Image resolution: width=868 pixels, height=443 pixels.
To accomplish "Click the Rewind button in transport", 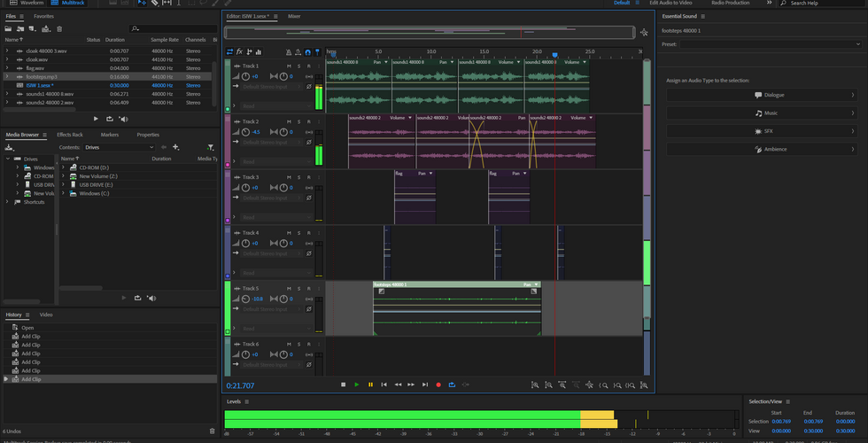I will 398,385.
